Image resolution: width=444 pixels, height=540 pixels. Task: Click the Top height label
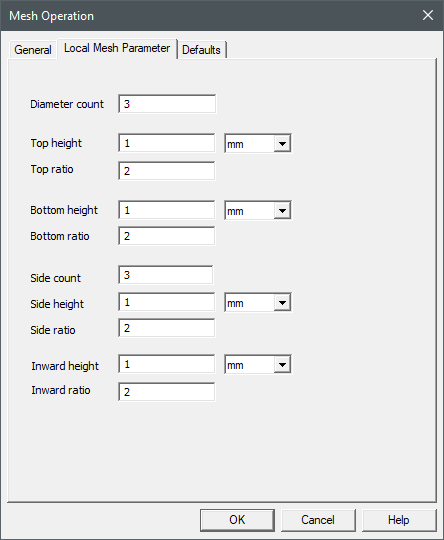click(56, 143)
